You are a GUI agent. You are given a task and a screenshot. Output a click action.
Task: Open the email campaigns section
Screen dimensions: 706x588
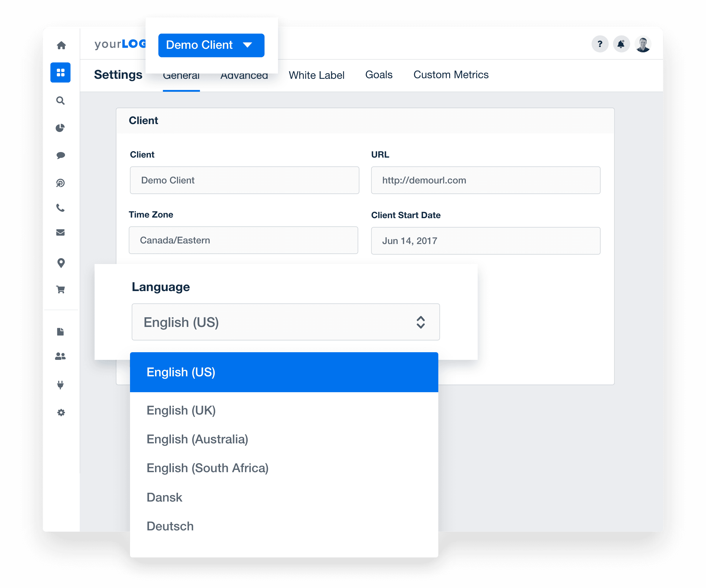point(61,233)
